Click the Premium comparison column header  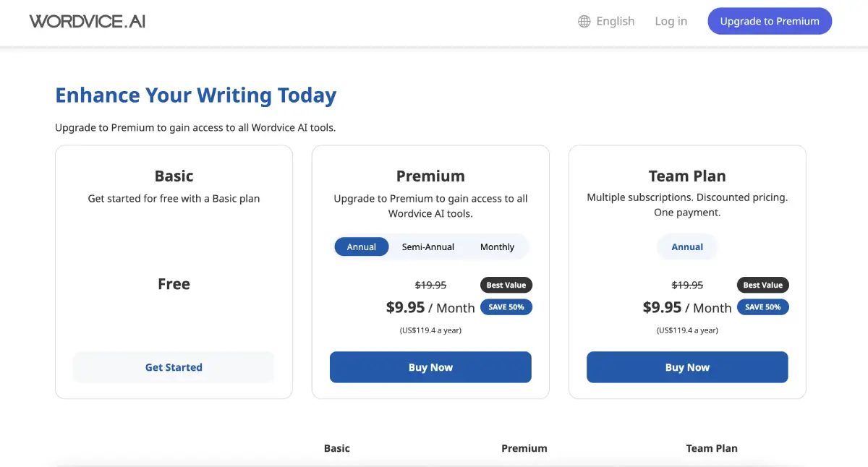[x=524, y=448]
